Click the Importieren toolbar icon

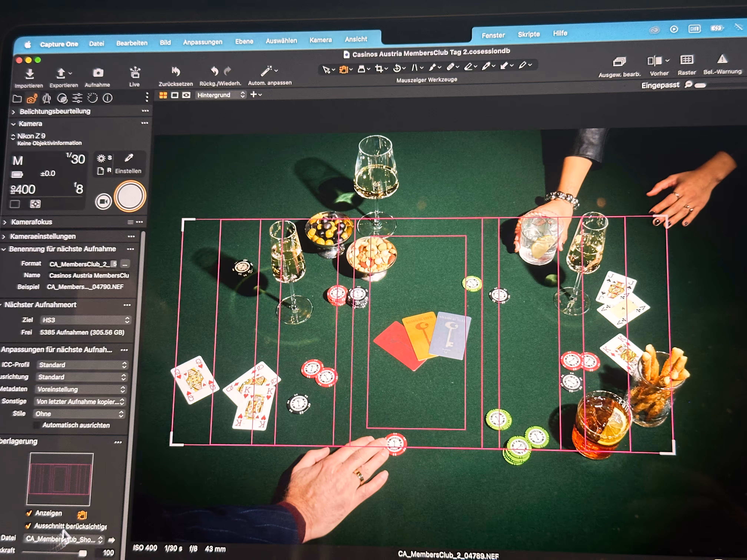(x=29, y=74)
